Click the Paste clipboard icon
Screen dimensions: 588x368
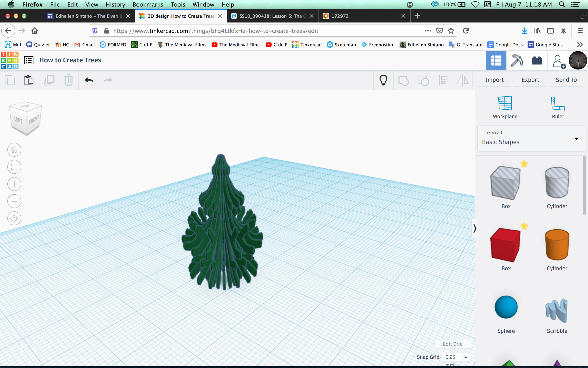(29, 80)
